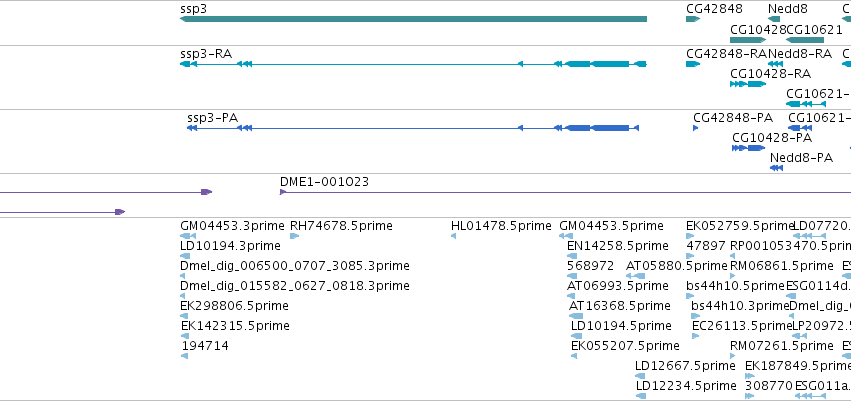This screenshot has height=401, width=851.
Task: Click the EK052759.5prime EST
Action: (x=690, y=236)
